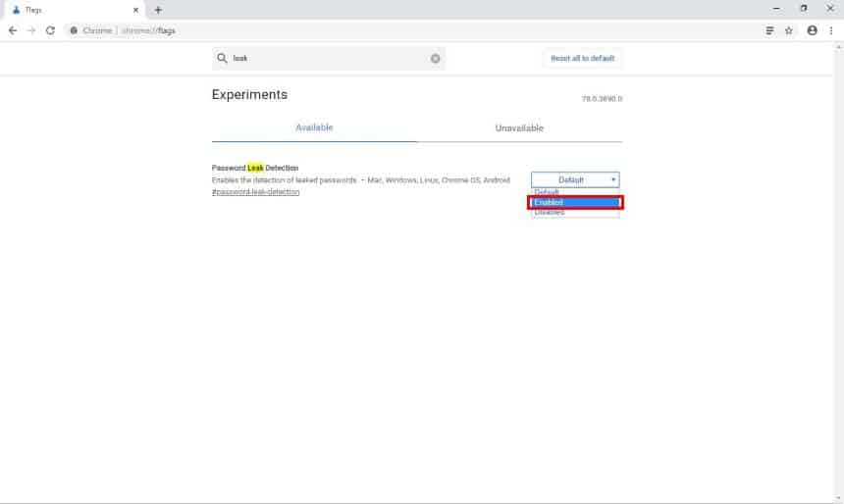Choose the Default option in the dropdown list
Viewport: 844px width, 504px height.
575,192
